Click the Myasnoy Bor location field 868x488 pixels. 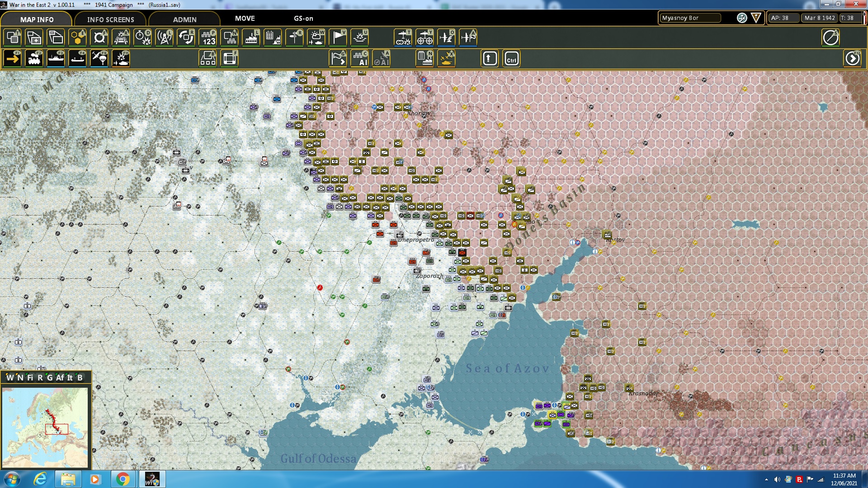[x=689, y=19]
